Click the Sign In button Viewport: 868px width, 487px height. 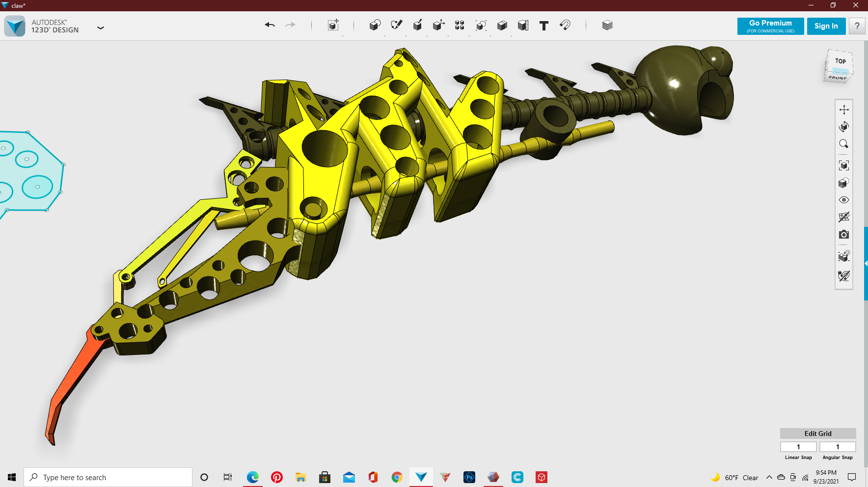pos(826,26)
